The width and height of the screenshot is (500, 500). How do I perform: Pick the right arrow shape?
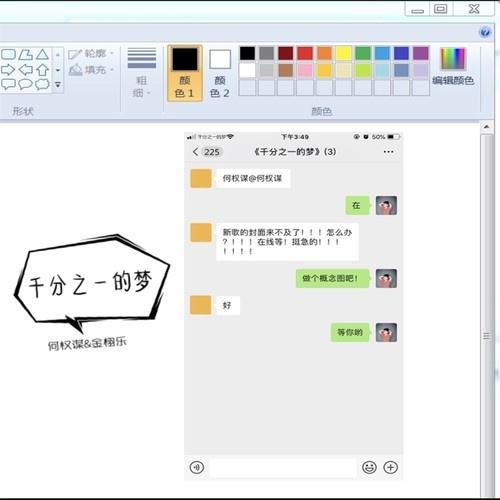point(8,70)
